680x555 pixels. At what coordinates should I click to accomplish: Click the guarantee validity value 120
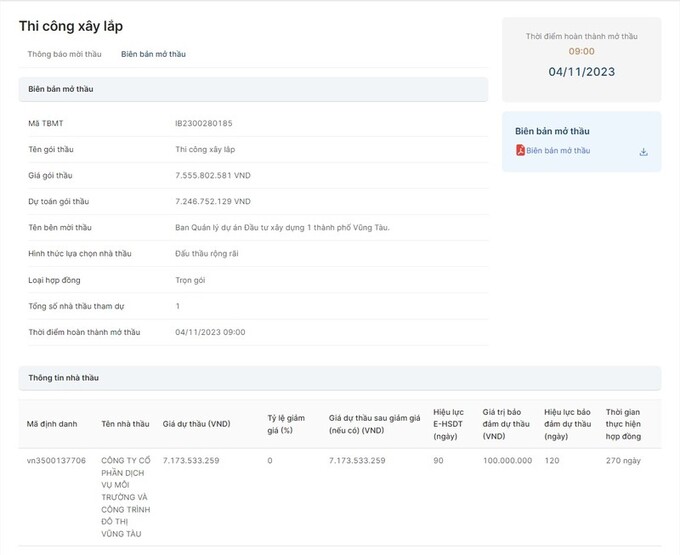pos(552,460)
